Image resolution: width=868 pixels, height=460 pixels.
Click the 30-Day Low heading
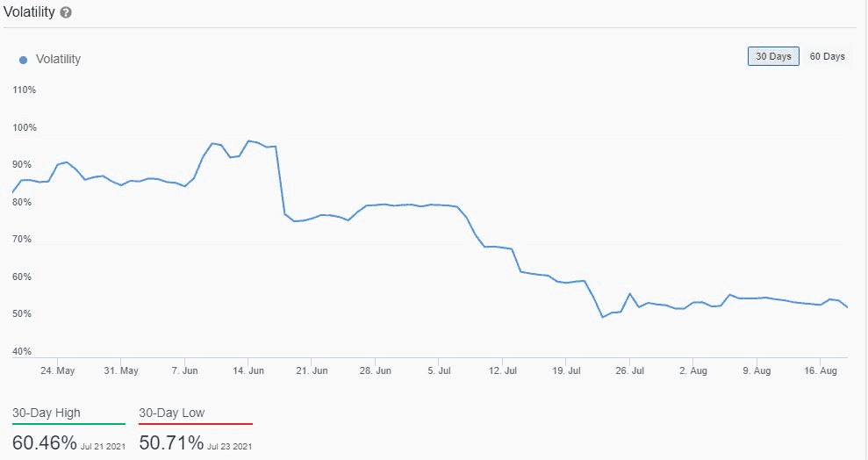click(x=172, y=413)
